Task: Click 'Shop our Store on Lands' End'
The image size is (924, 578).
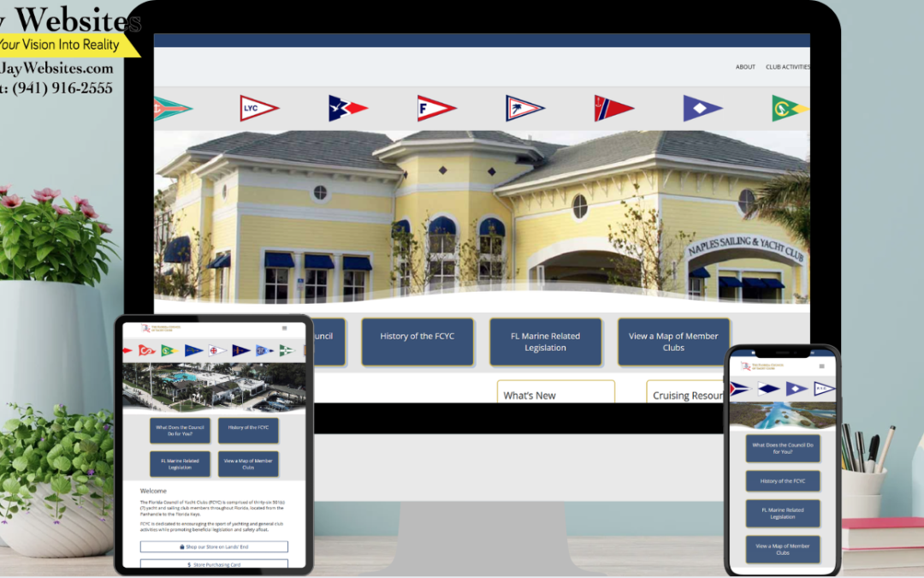Action: [x=214, y=546]
